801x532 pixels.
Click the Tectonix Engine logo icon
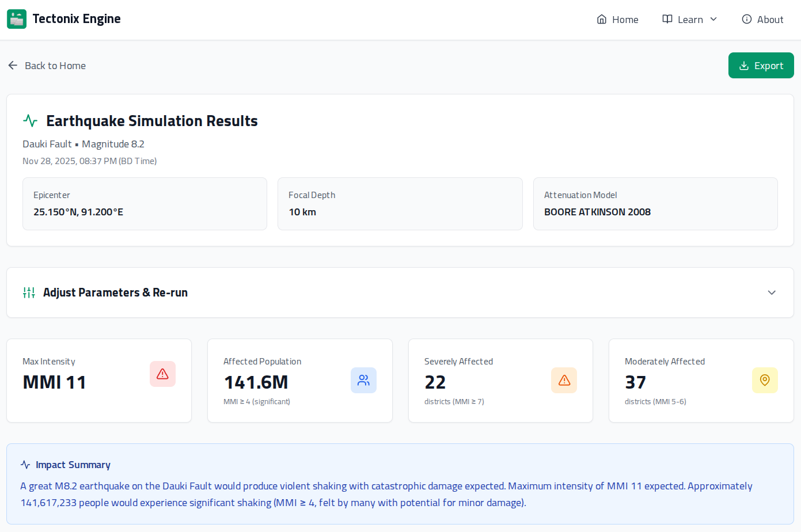coord(17,19)
